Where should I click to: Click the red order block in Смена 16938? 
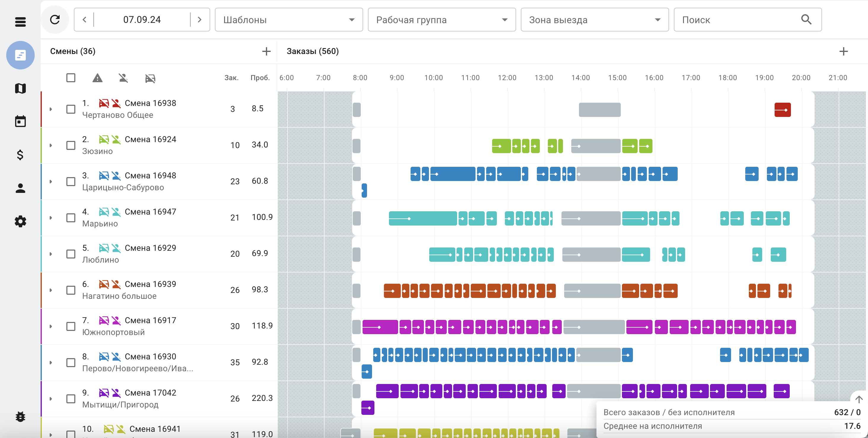click(782, 110)
